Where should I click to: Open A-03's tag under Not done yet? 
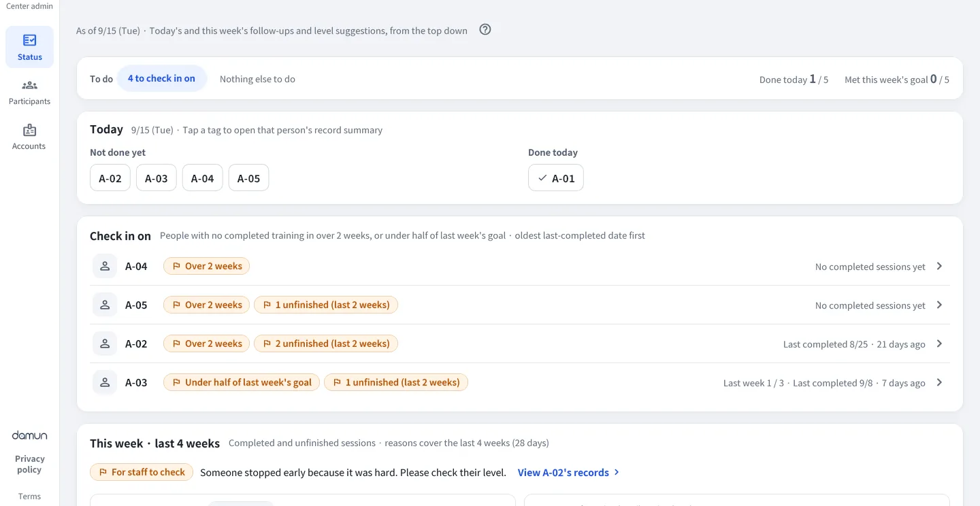[157, 178]
